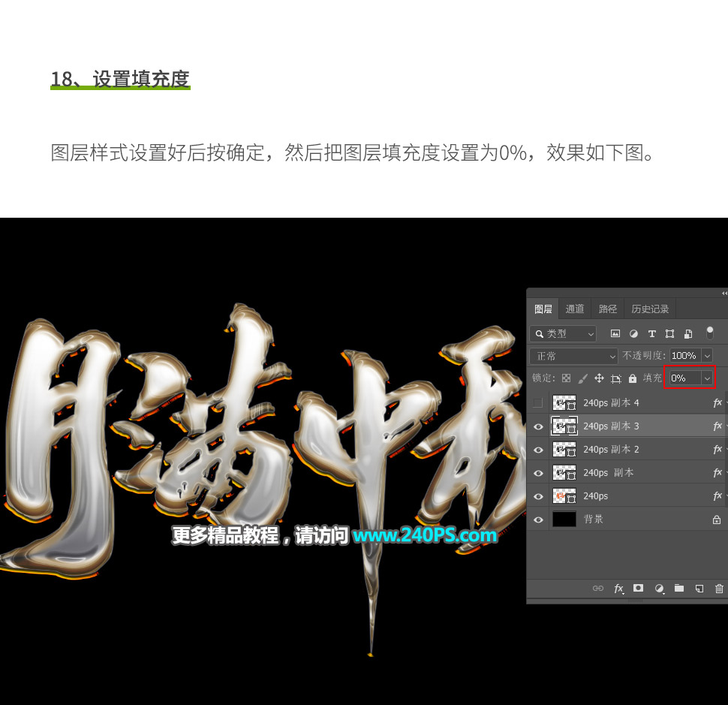
Task: Click the 240ps 副本 3 layer thumbnail
Action: point(564,426)
